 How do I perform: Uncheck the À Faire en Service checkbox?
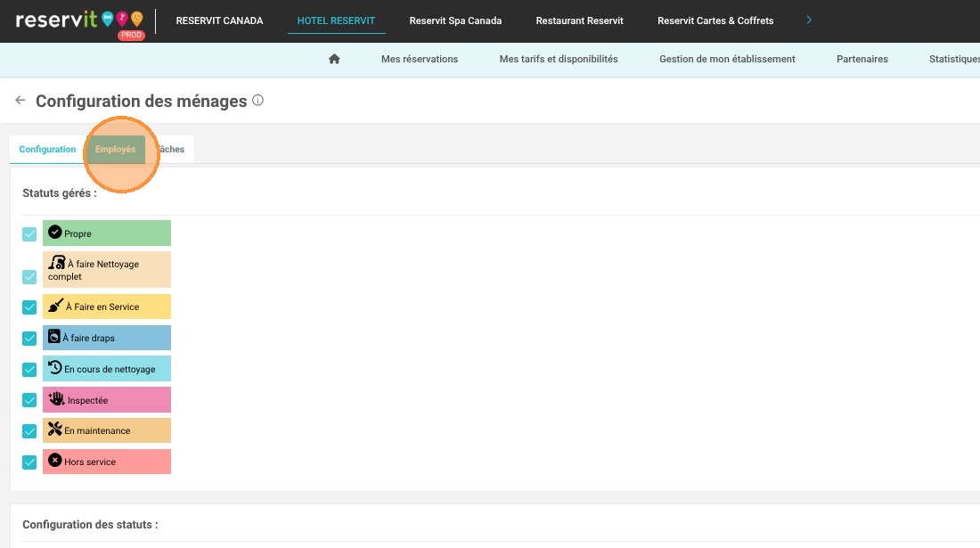click(29, 307)
